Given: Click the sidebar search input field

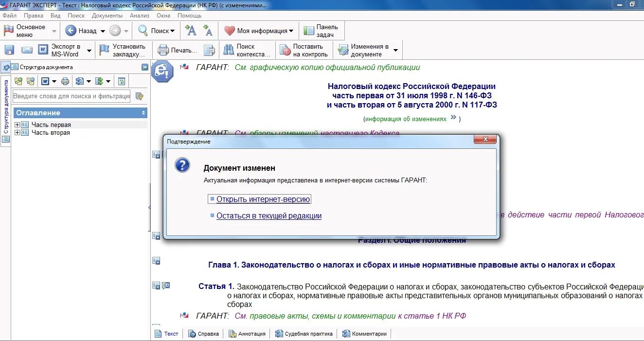Looking at the screenshot, I should pyautogui.click(x=71, y=96).
